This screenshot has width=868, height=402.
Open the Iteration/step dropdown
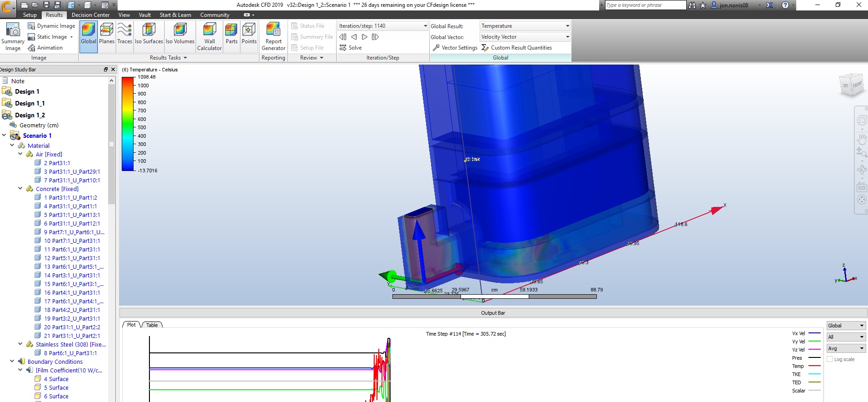(x=382, y=26)
